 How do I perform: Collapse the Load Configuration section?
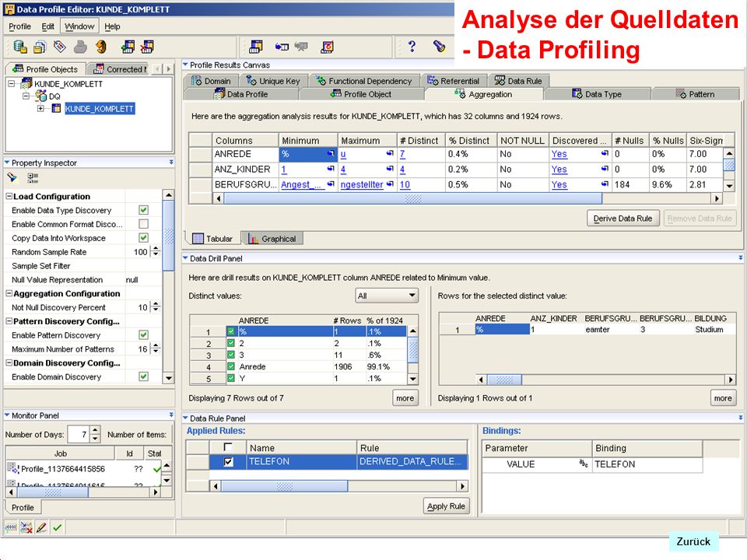[9, 196]
